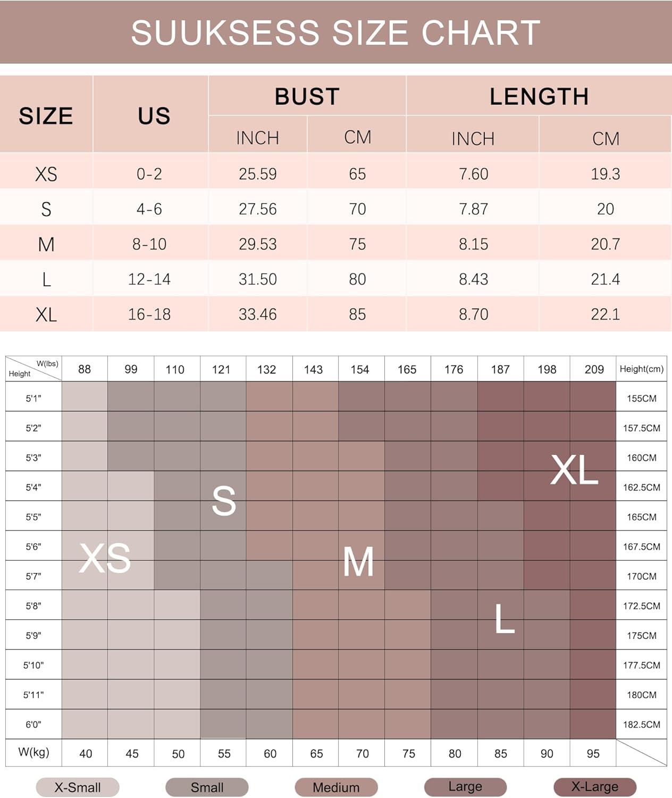Click the US column header
Screen dimensions: 672x798
[x=154, y=115]
